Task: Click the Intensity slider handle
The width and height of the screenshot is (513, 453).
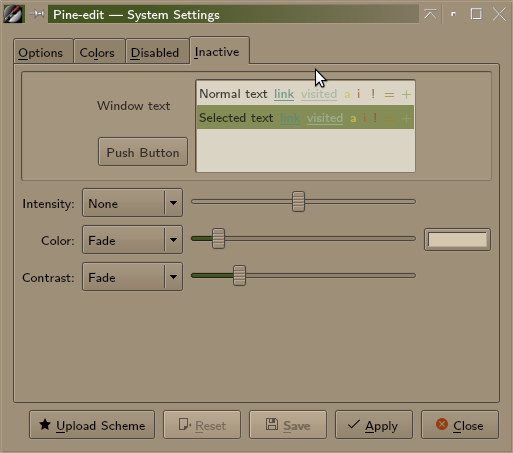Action: point(298,202)
